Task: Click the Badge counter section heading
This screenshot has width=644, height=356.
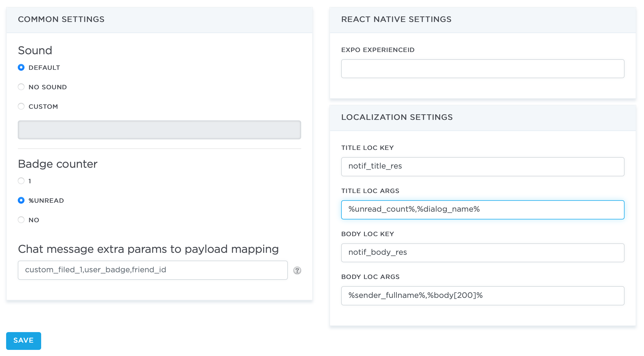Action: pyautogui.click(x=58, y=164)
